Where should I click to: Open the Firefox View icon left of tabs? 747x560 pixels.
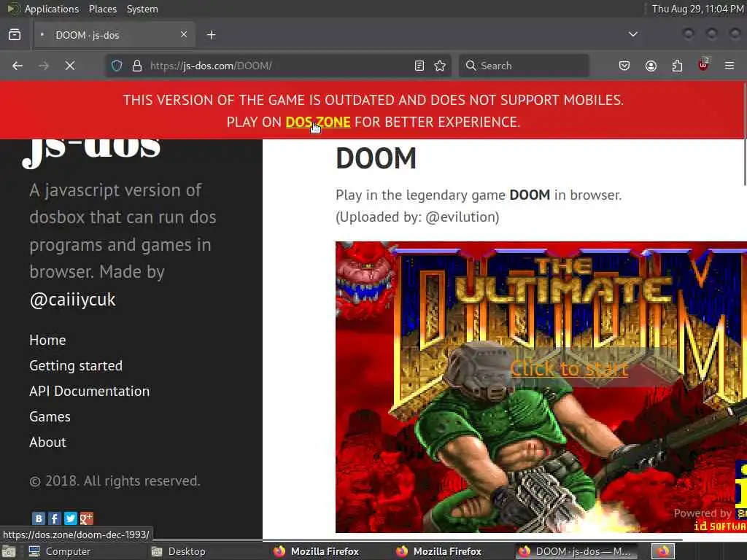pyautogui.click(x=15, y=35)
